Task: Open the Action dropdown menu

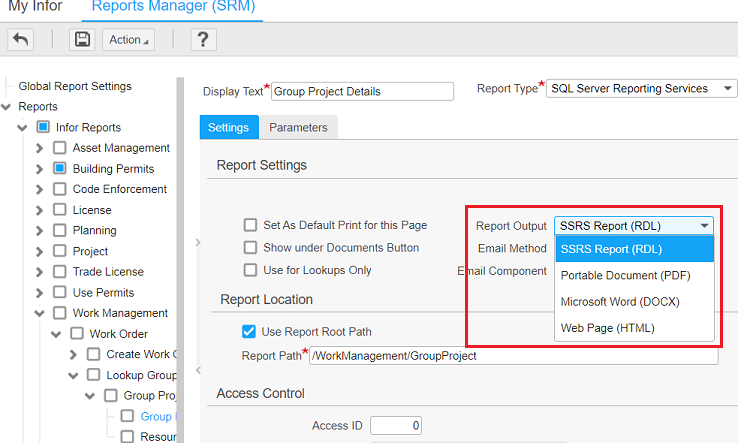Action: click(128, 39)
